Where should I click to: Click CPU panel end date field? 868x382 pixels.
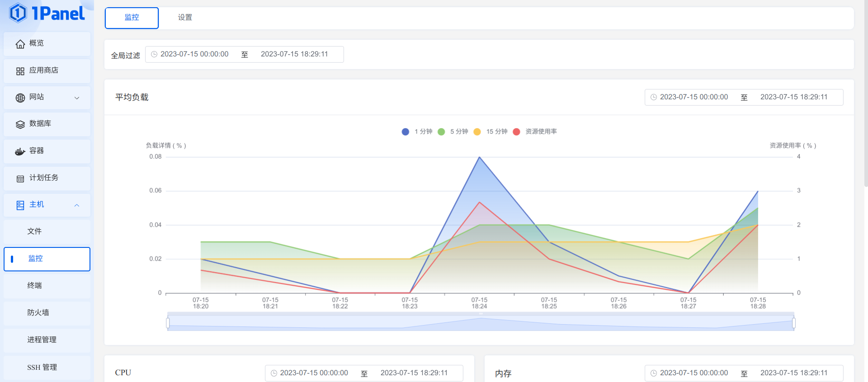tap(414, 373)
